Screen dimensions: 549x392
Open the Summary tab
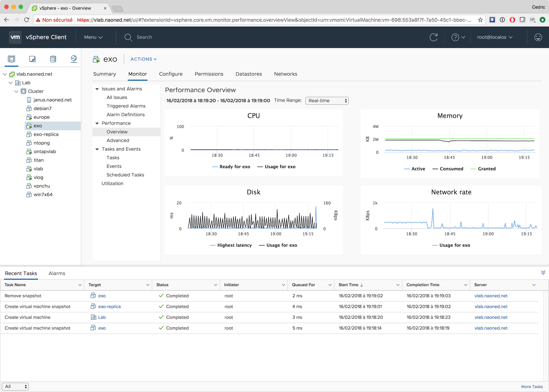coord(105,74)
